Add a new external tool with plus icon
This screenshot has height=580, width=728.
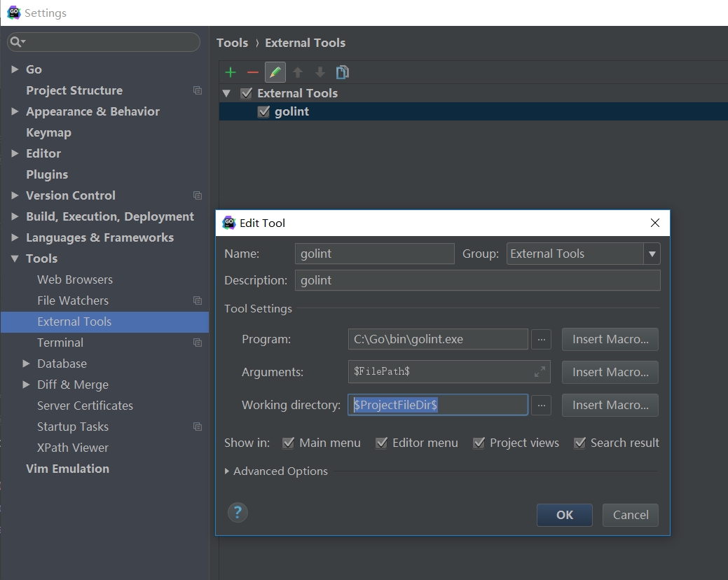231,72
